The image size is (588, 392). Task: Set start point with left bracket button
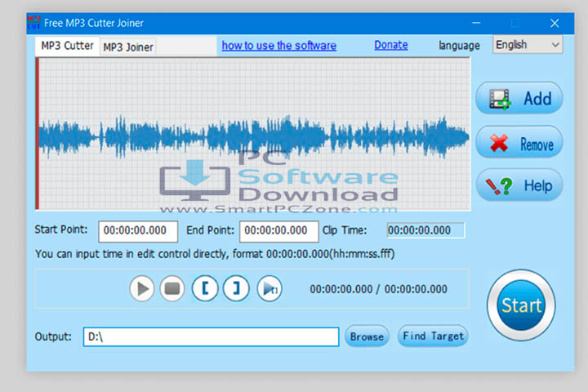click(x=205, y=289)
